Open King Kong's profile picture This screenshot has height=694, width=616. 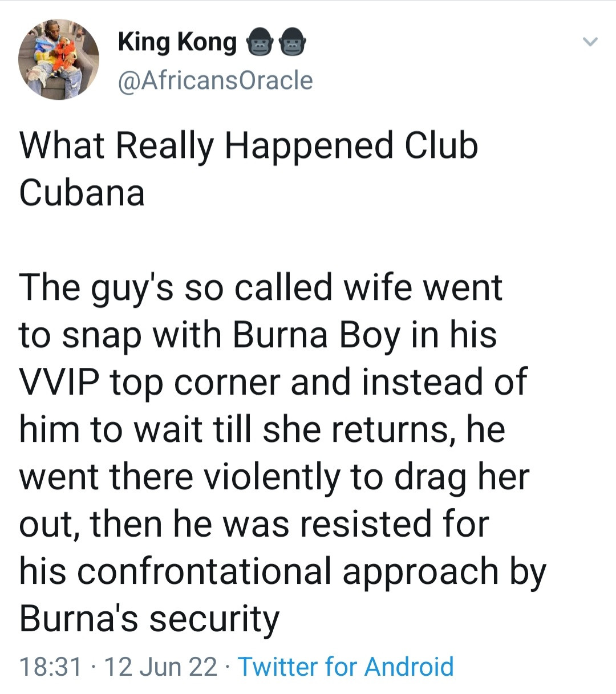pyautogui.click(x=59, y=59)
